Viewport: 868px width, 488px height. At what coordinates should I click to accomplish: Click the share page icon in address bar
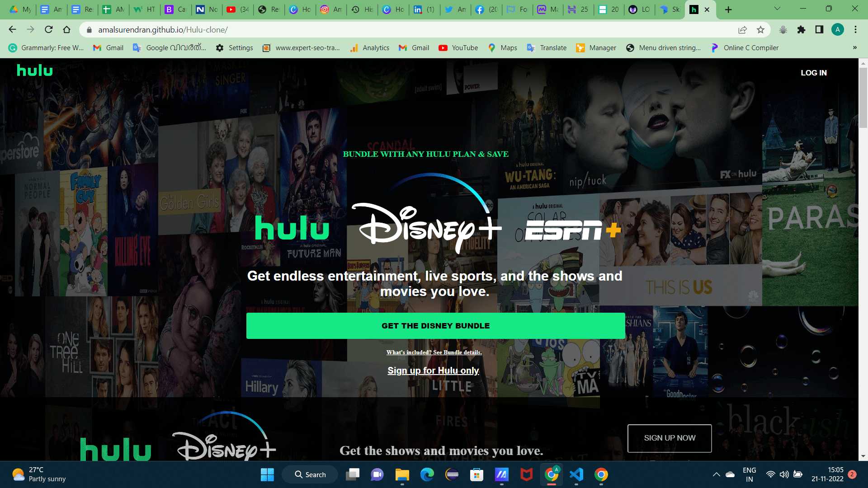[742, 30]
